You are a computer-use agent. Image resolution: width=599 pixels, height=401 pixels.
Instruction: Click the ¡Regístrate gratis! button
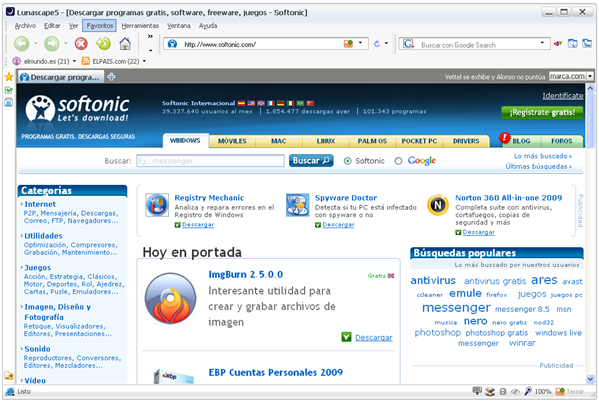[x=542, y=112]
